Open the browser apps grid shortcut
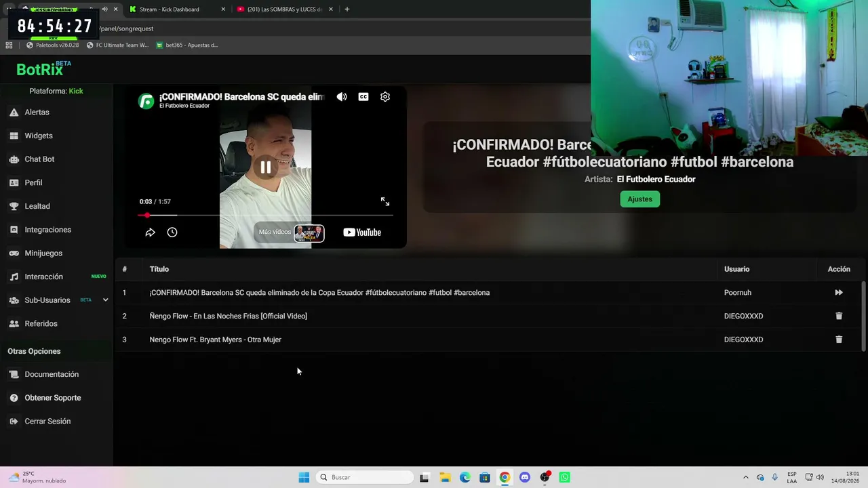The image size is (868, 488). coord(9,45)
